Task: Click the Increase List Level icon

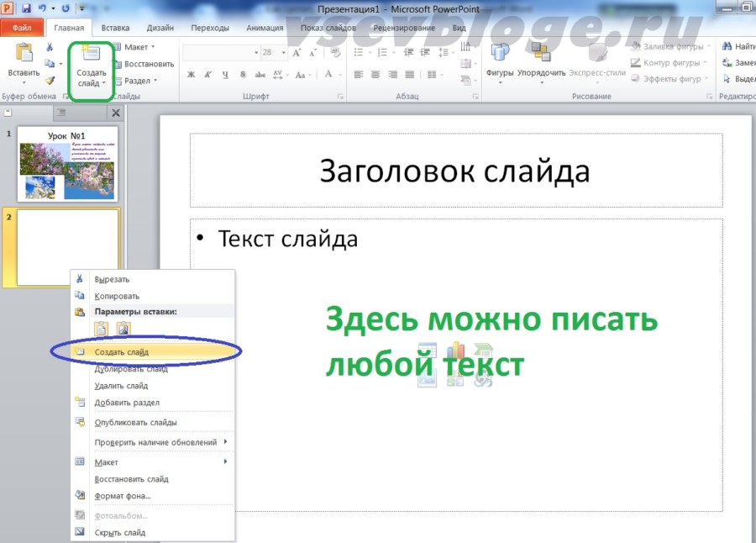Action: coord(425,51)
